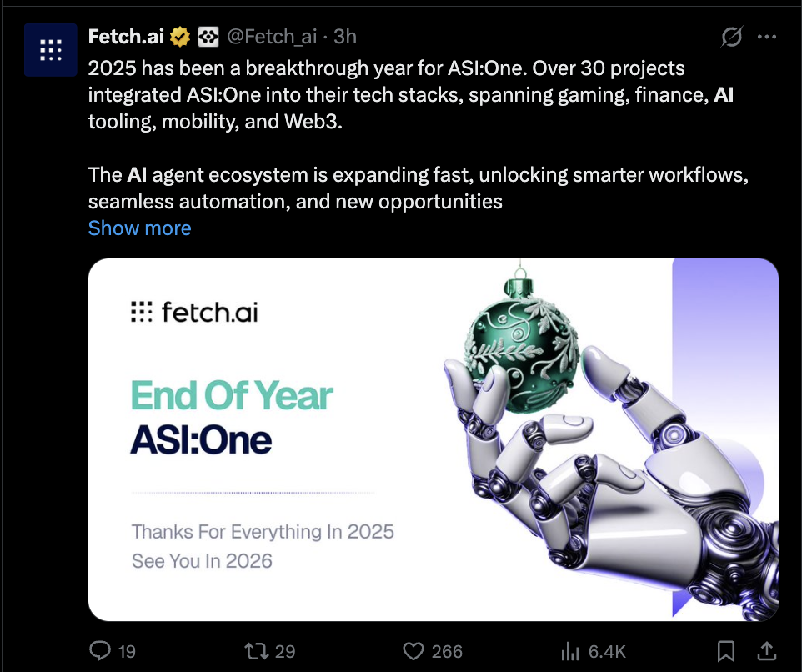Open the Fetch.ai profile avatar

51,49
